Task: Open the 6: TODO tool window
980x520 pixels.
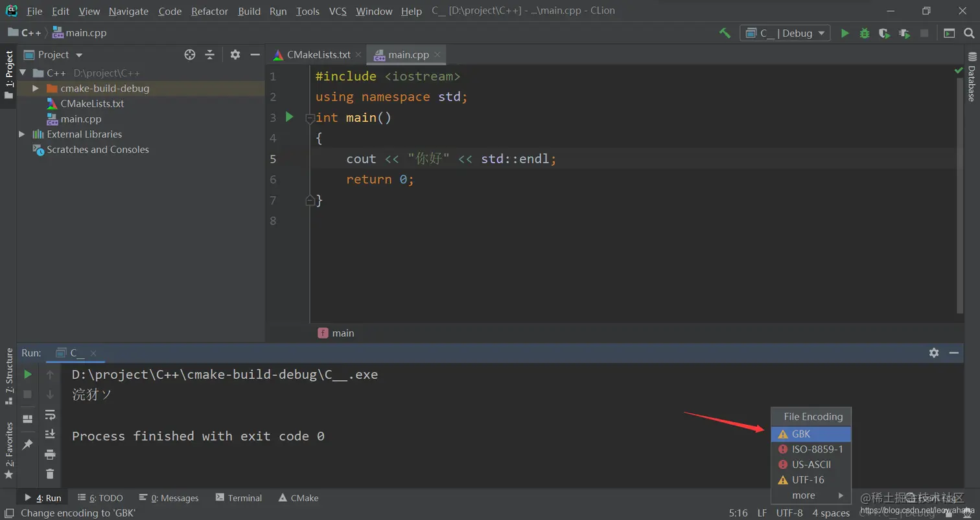Action: [x=100, y=498]
